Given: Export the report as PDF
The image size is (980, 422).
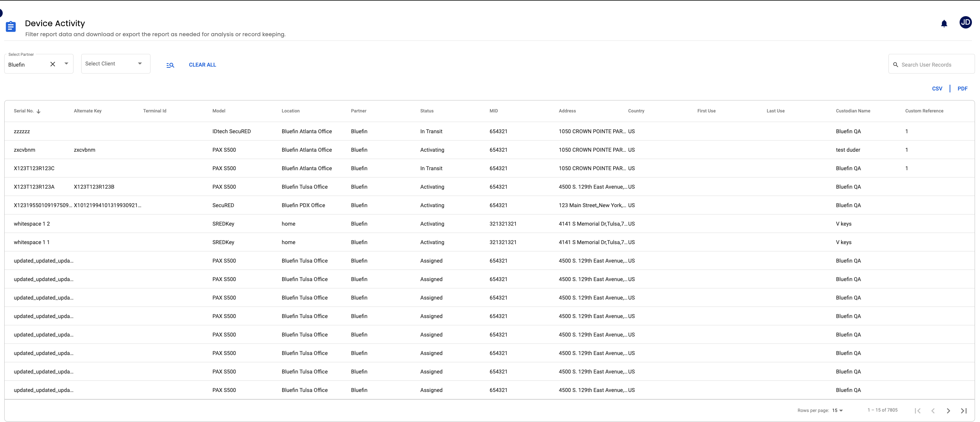Looking at the screenshot, I should 962,89.
